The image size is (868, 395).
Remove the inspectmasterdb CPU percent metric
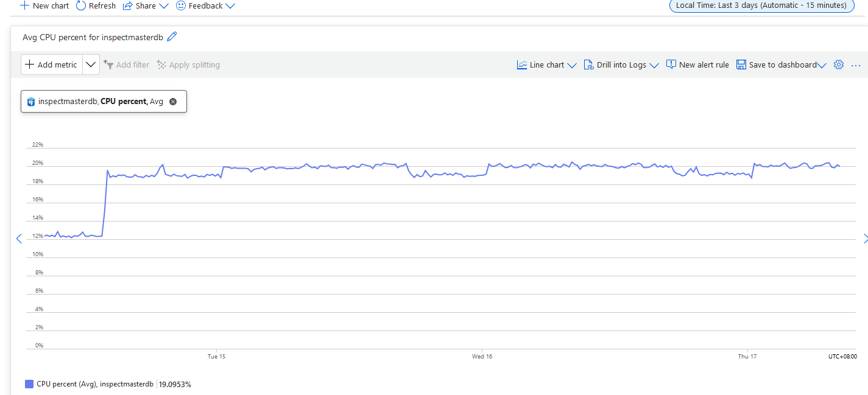[173, 102]
